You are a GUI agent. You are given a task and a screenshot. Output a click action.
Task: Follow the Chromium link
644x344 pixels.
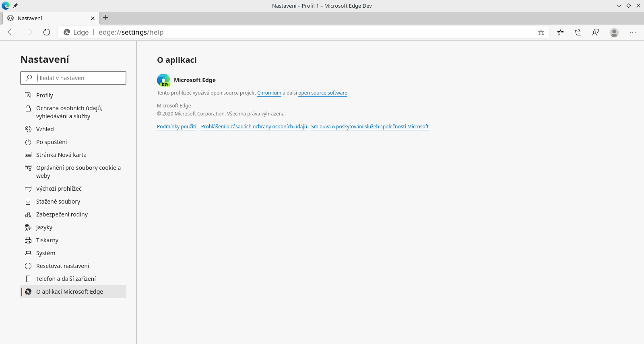(x=269, y=93)
